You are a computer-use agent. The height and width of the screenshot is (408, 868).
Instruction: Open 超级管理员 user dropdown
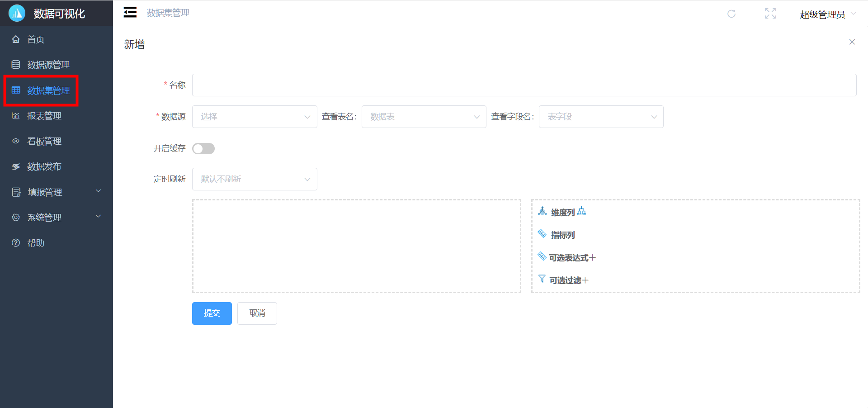pos(828,14)
